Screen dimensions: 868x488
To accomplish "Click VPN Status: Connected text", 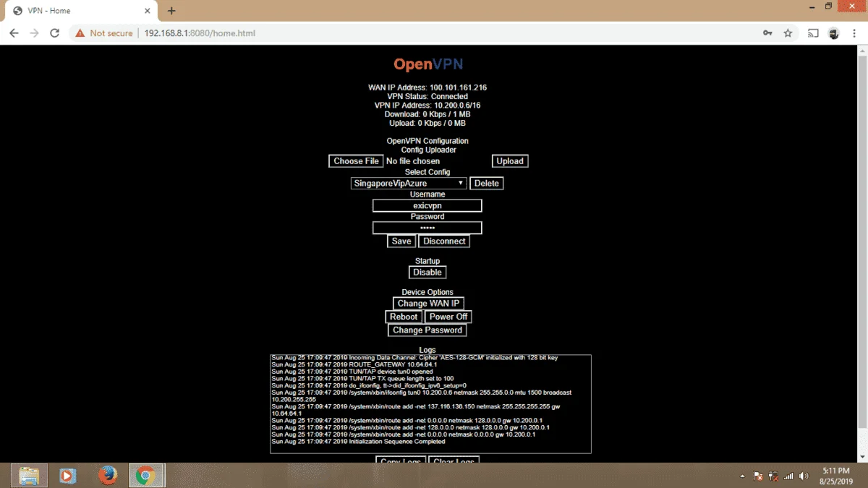I will [x=427, y=96].
